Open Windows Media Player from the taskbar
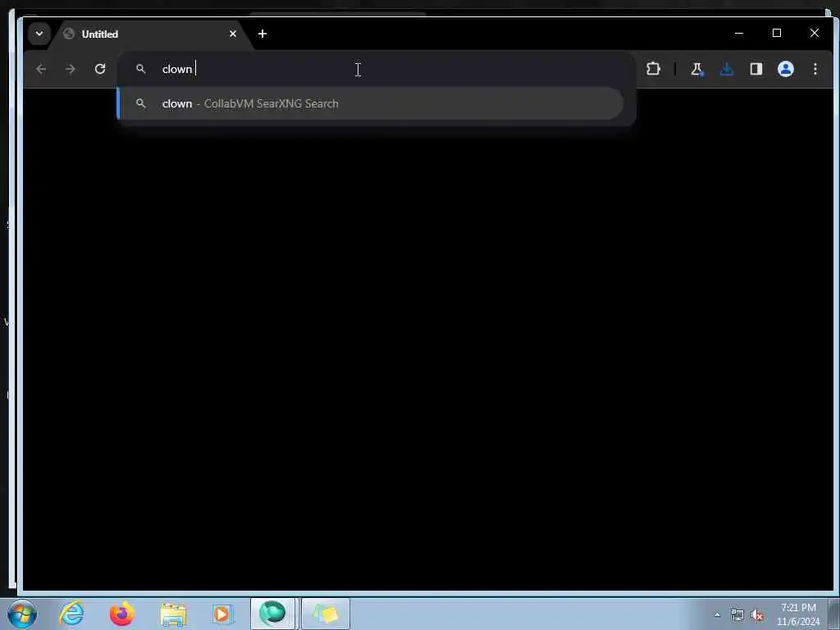The height and width of the screenshot is (630, 840). 221,614
